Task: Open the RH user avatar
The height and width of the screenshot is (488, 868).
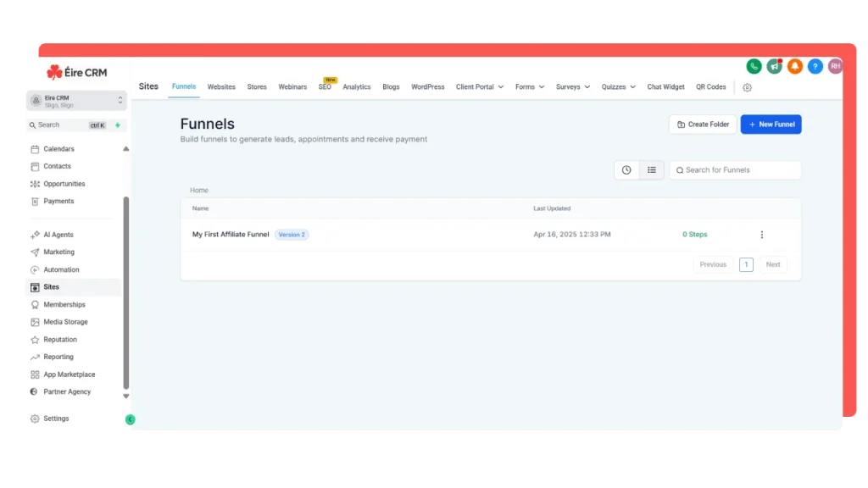Action: (835, 66)
